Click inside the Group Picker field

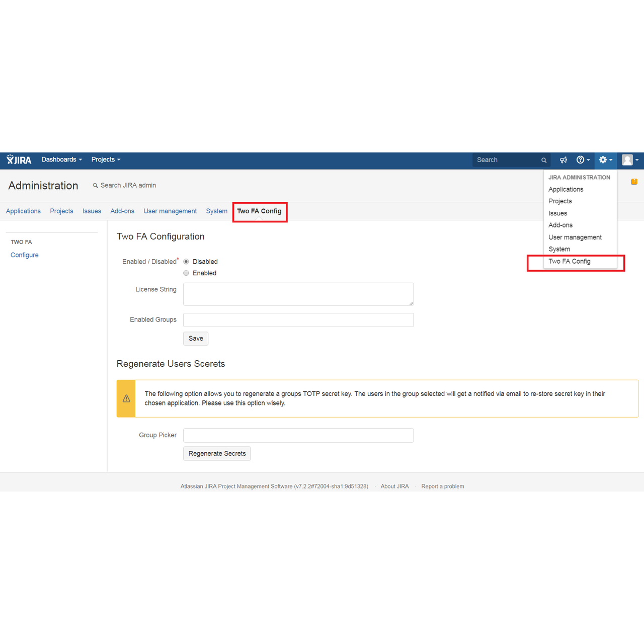[298, 435]
